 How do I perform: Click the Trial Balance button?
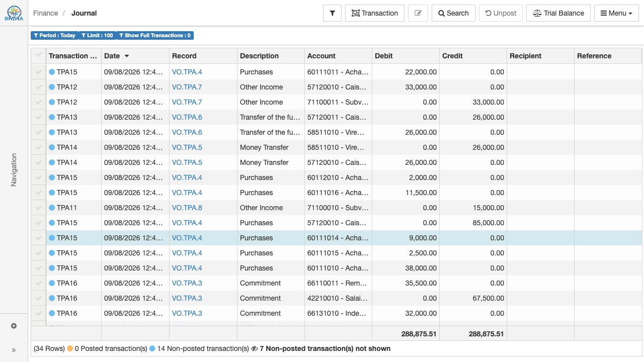(x=558, y=13)
